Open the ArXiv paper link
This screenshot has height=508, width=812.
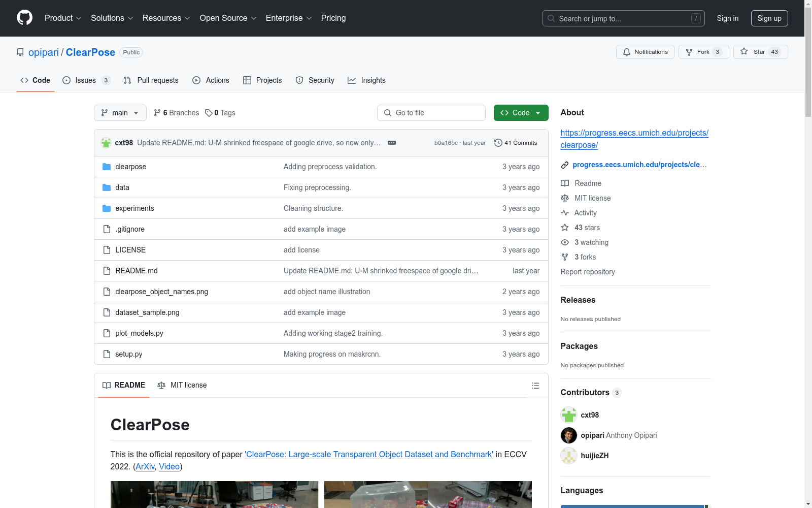point(145,466)
